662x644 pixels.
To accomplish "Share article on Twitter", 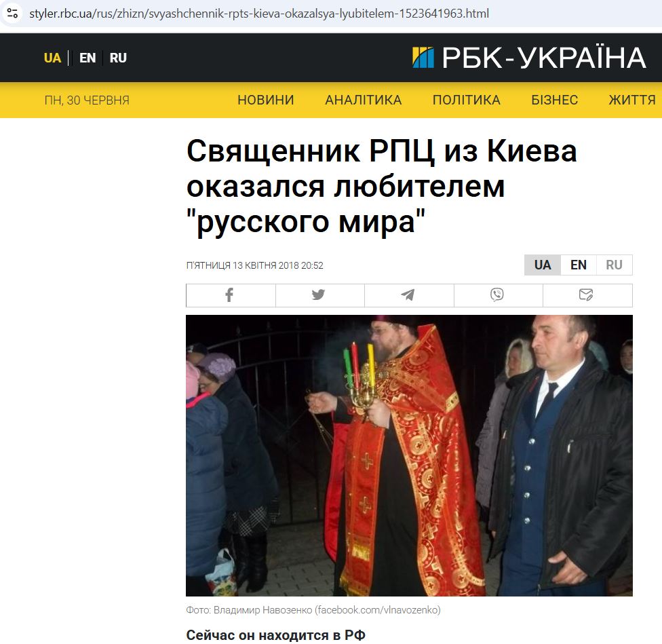I will tap(319, 295).
